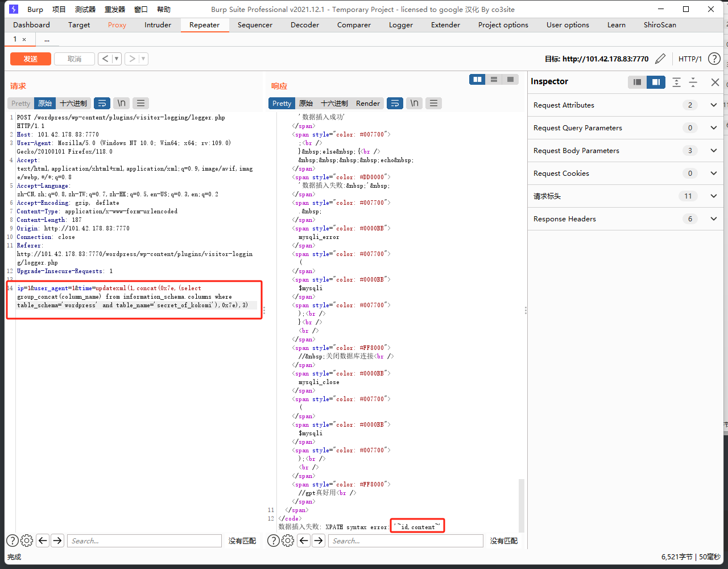Open request search settings gear icon
The image size is (728, 569).
tap(27, 541)
